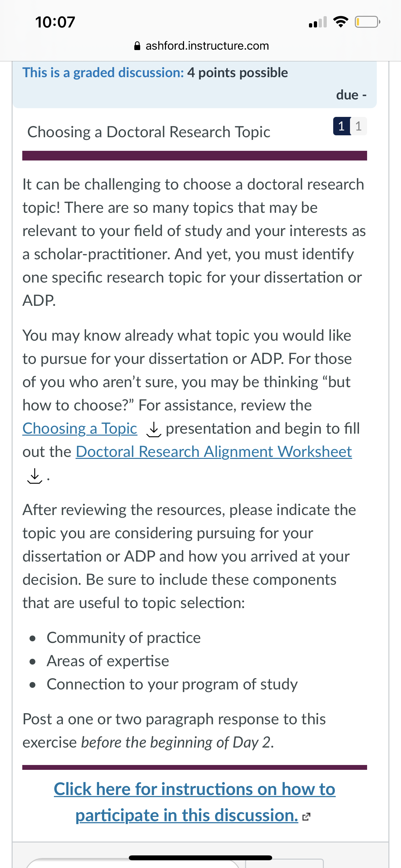Tap the Choosing a Doctoral Research Topic heading

pos(149,132)
